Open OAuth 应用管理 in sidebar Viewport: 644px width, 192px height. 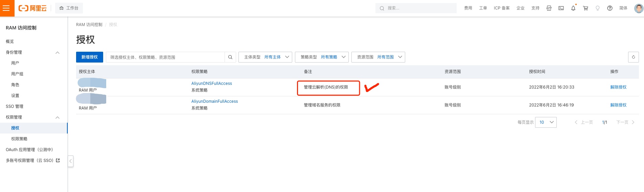point(29,149)
